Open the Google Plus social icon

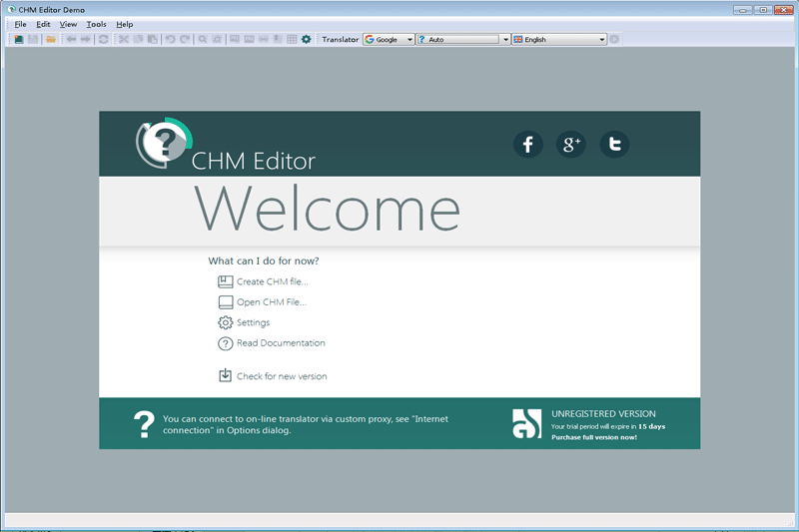(x=571, y=144)
